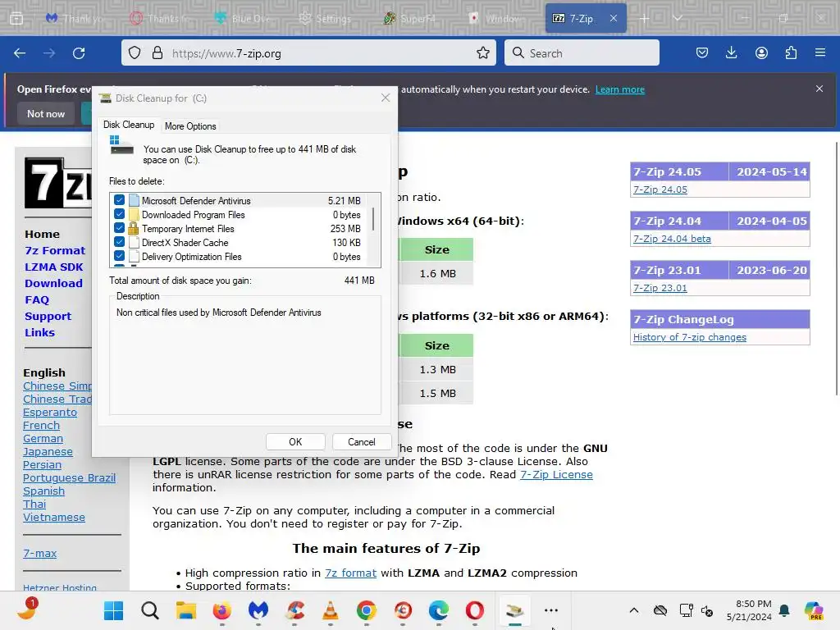The image size is (840, 630).
Task: Switch to the SuperF4 browser tab
Action: point(410,19)
